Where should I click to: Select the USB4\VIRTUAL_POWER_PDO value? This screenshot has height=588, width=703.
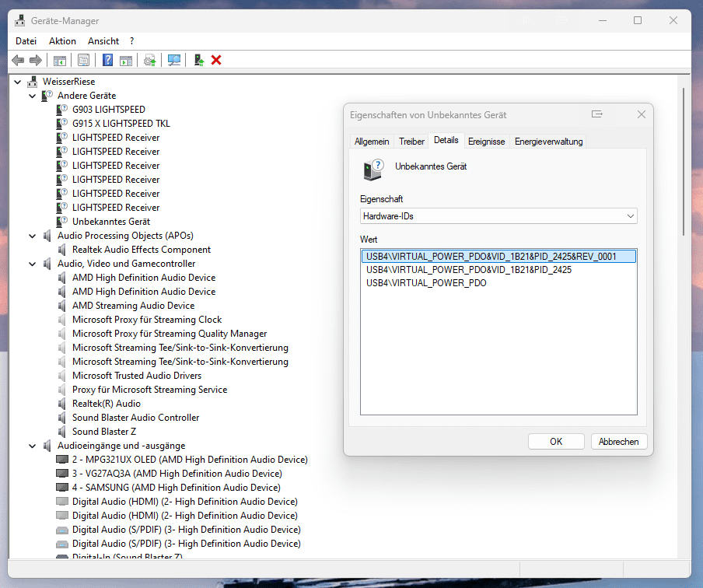(426, 283)
